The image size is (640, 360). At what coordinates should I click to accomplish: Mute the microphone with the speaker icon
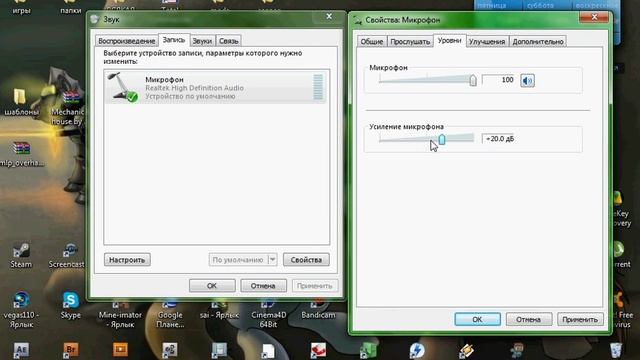[x=527, y=80]
